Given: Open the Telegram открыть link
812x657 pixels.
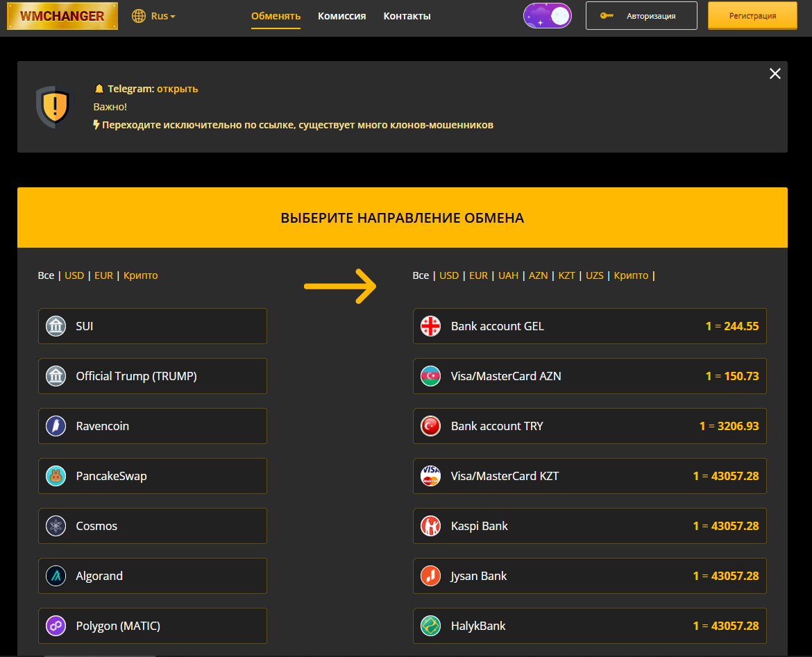Looking at the screenshot, I should (177, 89).
